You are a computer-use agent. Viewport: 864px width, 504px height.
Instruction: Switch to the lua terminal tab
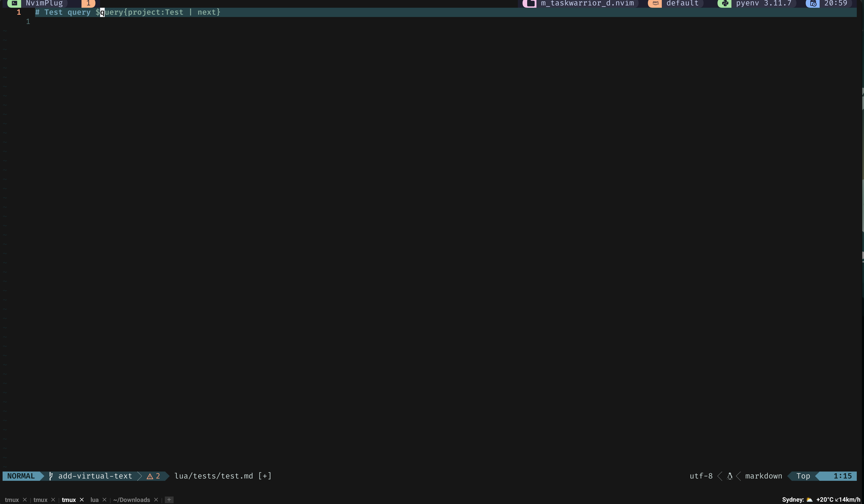(x=94, y=500)
